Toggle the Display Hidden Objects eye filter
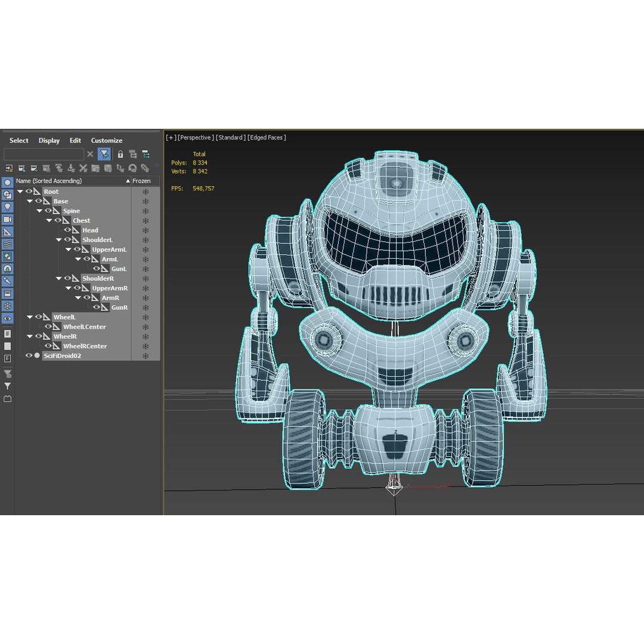The image size is (644, 644). click(7, 318)
